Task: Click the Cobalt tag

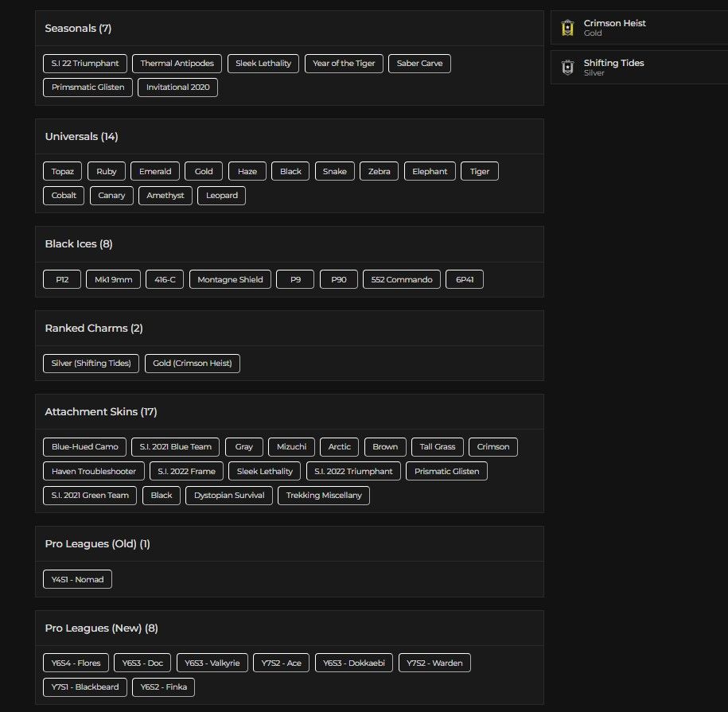Action: [64, 196]
